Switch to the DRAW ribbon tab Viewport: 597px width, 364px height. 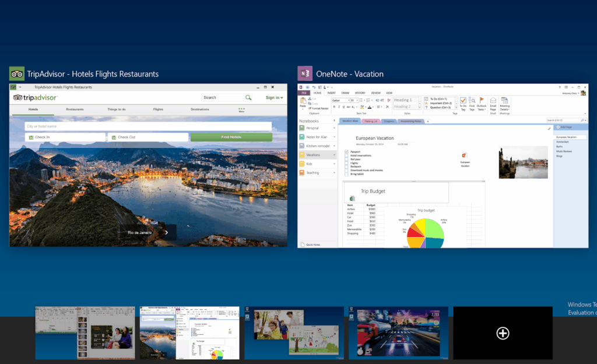345,93
